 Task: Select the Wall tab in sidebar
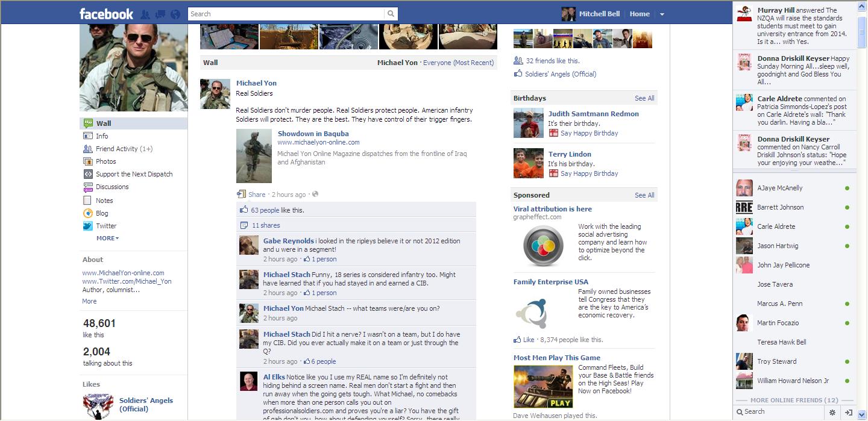133,123
